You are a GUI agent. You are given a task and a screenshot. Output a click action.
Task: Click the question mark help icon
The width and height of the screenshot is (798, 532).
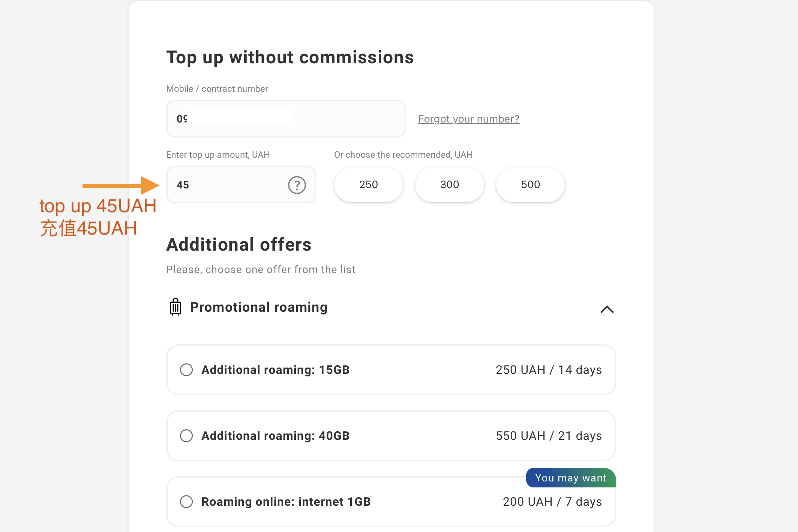[297, 185]
